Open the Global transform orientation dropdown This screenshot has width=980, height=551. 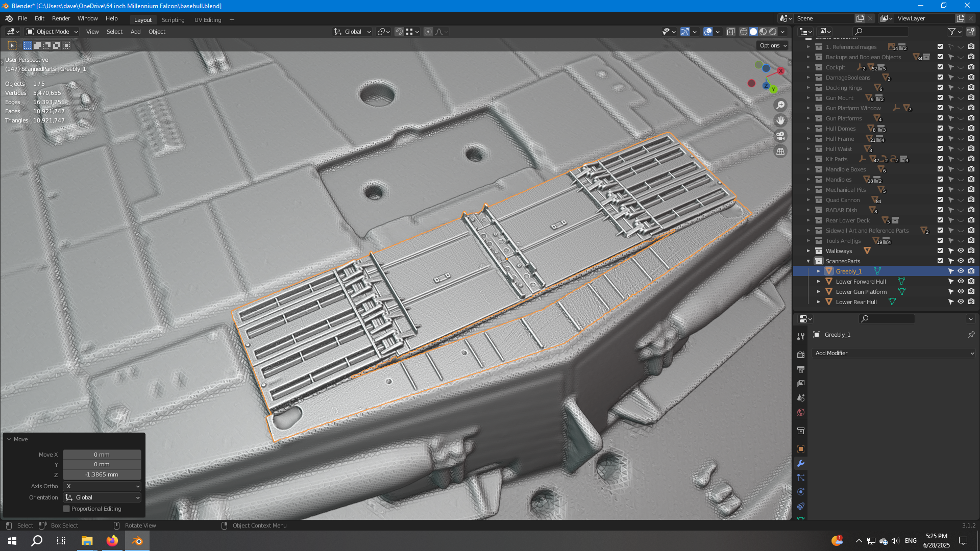coord(353,32)
